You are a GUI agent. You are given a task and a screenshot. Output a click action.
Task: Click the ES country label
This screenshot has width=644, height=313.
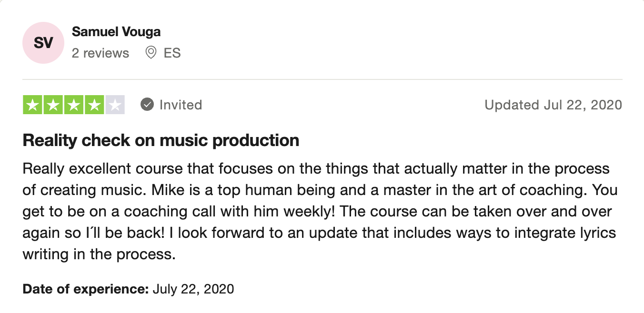point(172,53)
